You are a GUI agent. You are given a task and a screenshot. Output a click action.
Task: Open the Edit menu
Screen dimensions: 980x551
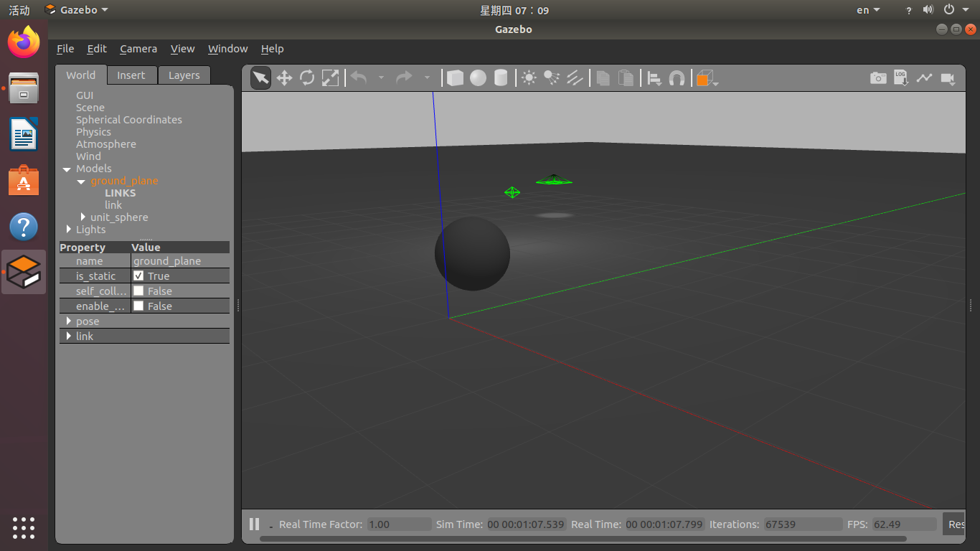[x=97, y=49]
